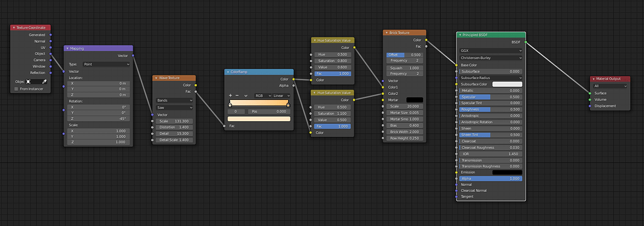
Task: Click the Base Color input socket
Action: [457, 65]
